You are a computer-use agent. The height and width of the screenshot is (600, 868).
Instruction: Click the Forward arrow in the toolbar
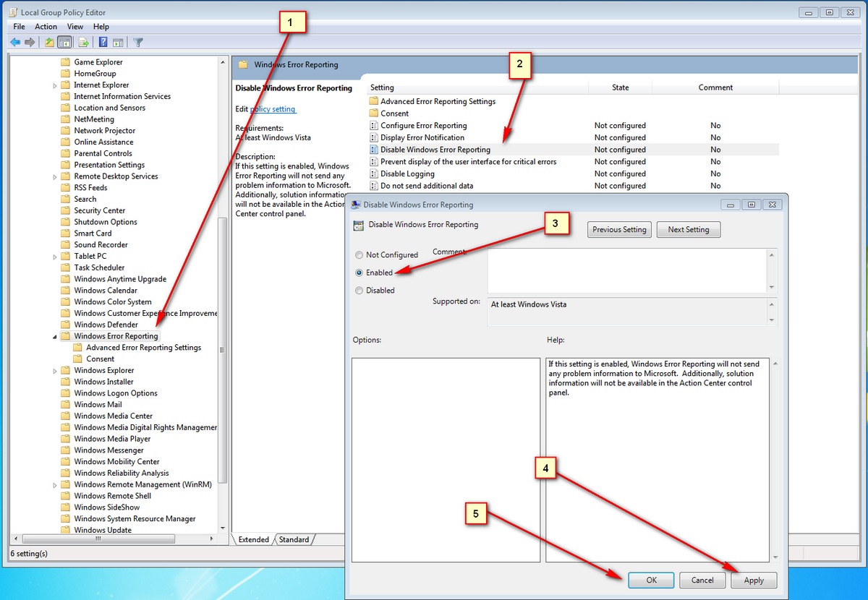[x=30, y=42]
